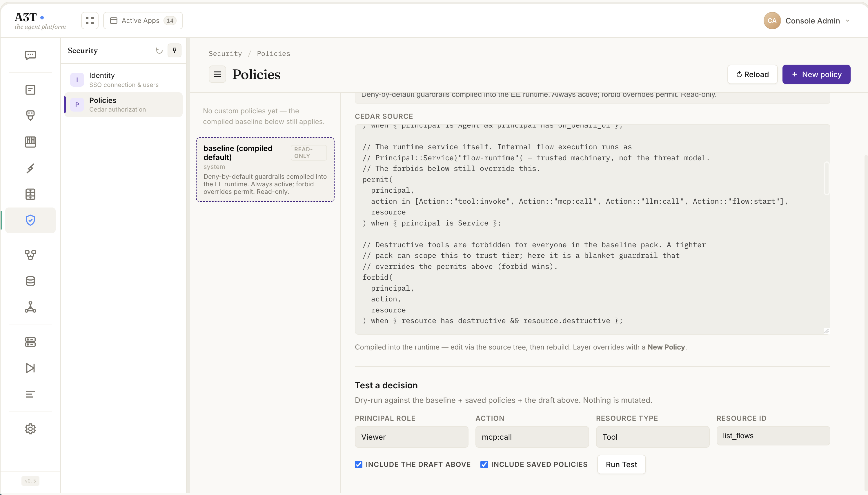Open the document notes icon in the left rail
The height and width of the screenshot is (495, 868).
[x=30, y=90]
